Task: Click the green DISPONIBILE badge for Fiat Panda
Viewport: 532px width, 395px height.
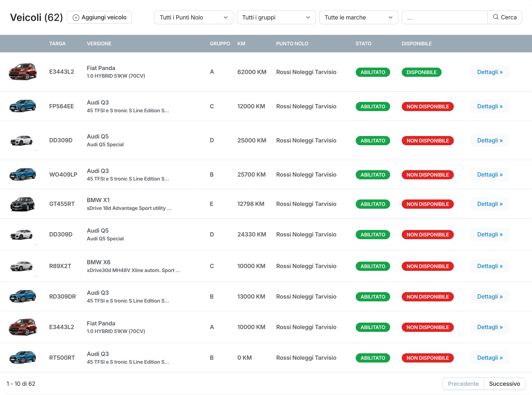Action: (x=421, y=72)
